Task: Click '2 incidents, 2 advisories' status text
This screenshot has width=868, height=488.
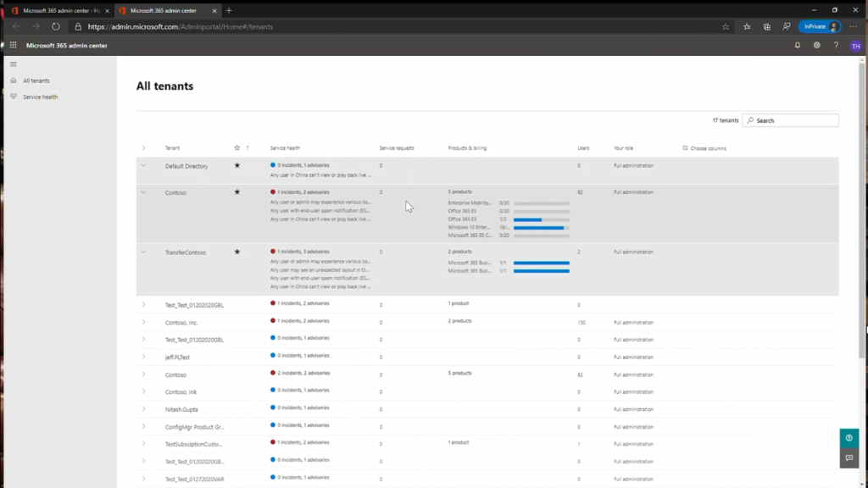Action: point(303,373)
